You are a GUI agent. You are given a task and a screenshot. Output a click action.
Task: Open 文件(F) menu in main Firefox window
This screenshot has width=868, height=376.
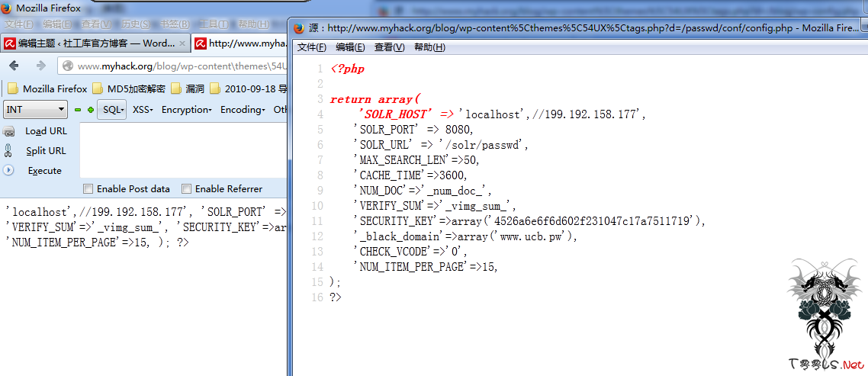[19, 24]
